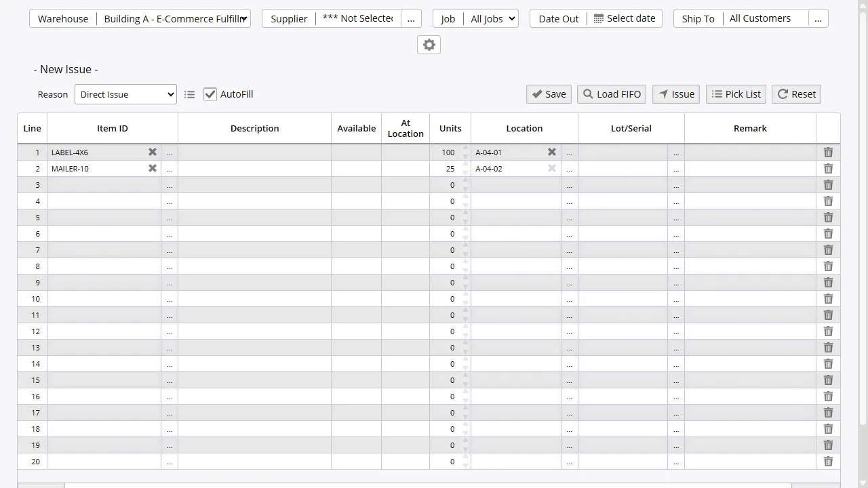The image size is (868, 488).
Task: Open the settings gear icon
Action: (429, 45)
